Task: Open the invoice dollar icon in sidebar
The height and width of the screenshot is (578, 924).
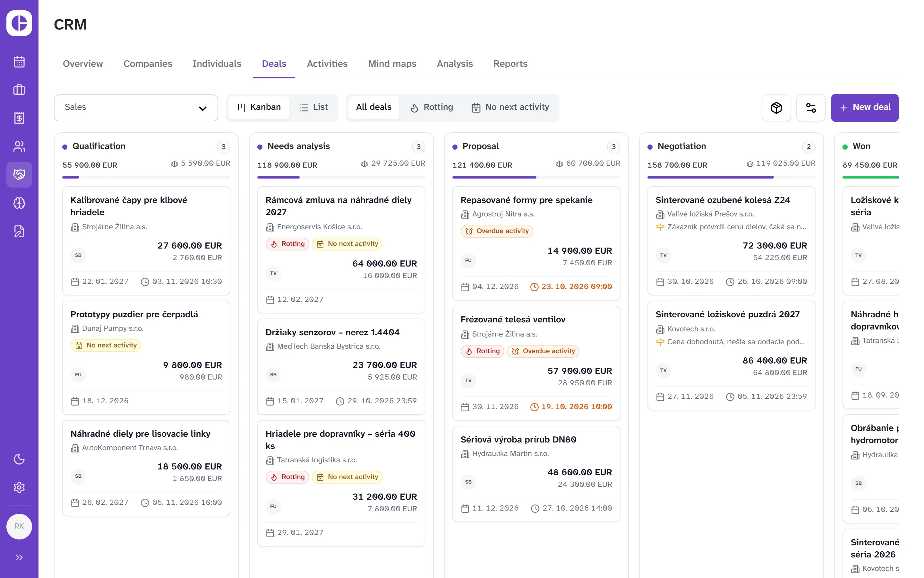Action: point(19,118)
